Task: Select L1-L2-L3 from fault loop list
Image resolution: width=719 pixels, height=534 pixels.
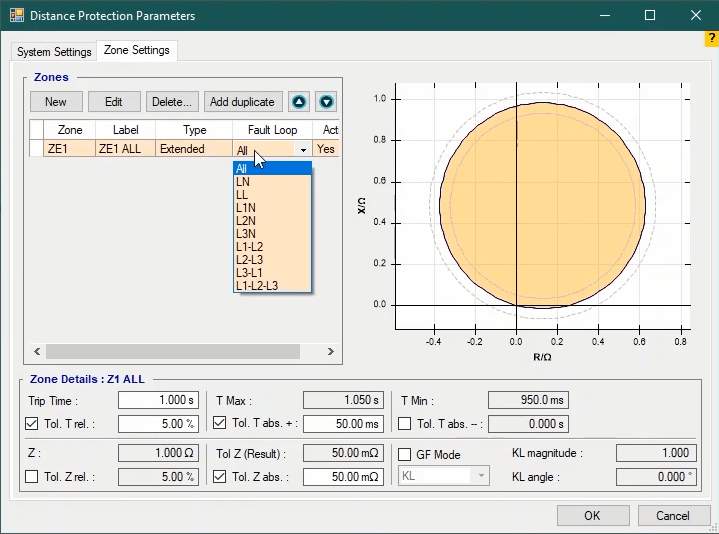Action: (x=257, y=285)
